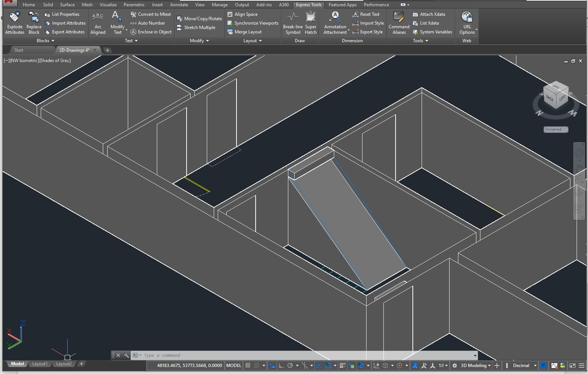Open the Annotate ribbon tab
Viewport: 588px width, 374px height.
tap(179, 5)
